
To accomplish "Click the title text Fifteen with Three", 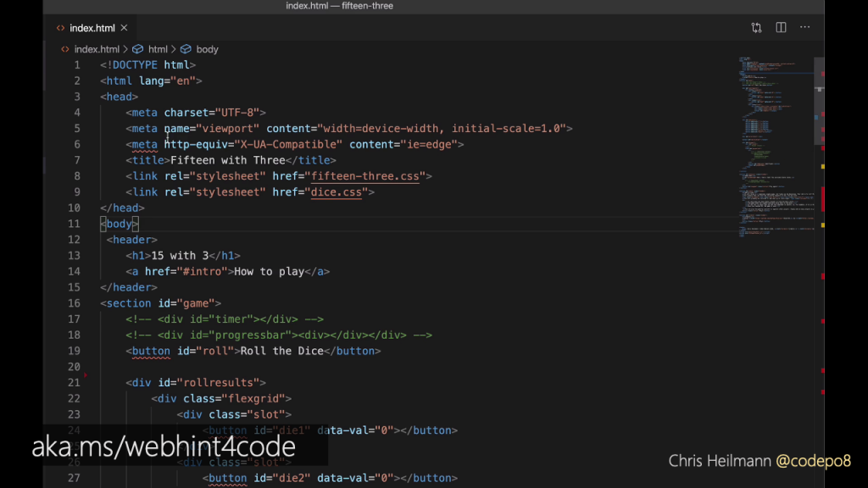I will (227, 160).
